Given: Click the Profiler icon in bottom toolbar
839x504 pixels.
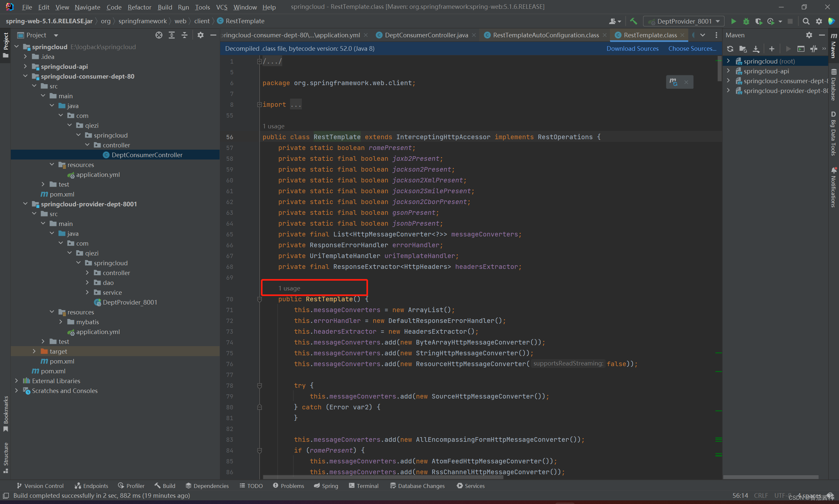Looking at the screenshot, I should click(x=129, y=485).
